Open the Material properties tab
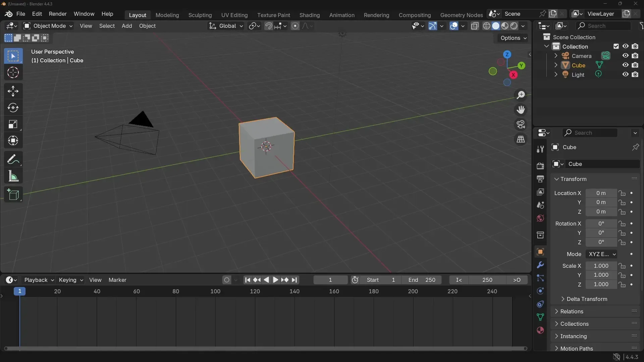Image resolution: width=644 pixels, height=362 pixels. pos(540,330)
